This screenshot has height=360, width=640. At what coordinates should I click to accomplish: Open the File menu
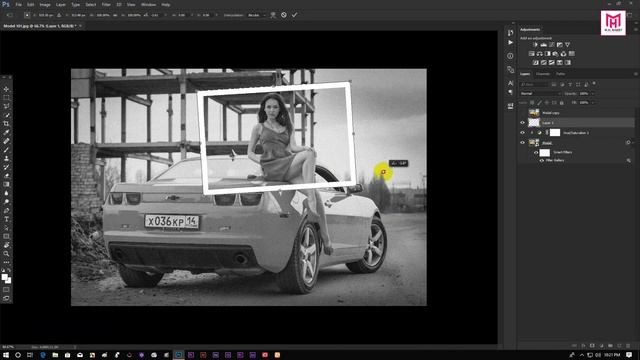tap(18, 4)
